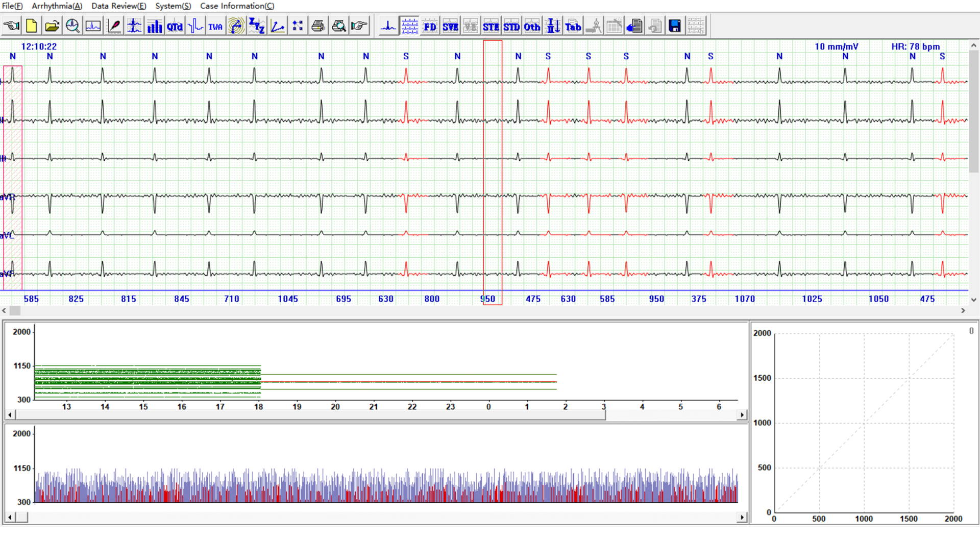Image resolution: width=980 pixels, height=539 pixels.
Task: Open the TWA analysis tool
Action: [x=215, y=26]
